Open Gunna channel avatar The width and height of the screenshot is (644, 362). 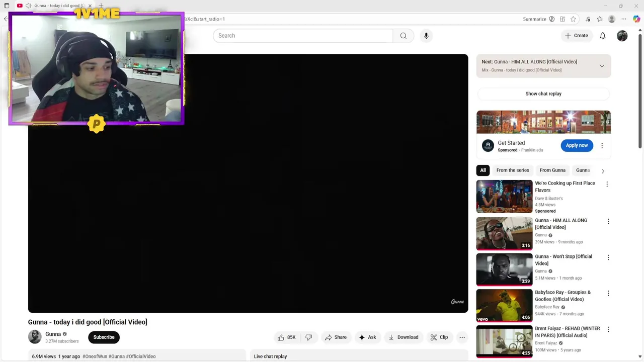pyautogui.click(x=35, y=337)
